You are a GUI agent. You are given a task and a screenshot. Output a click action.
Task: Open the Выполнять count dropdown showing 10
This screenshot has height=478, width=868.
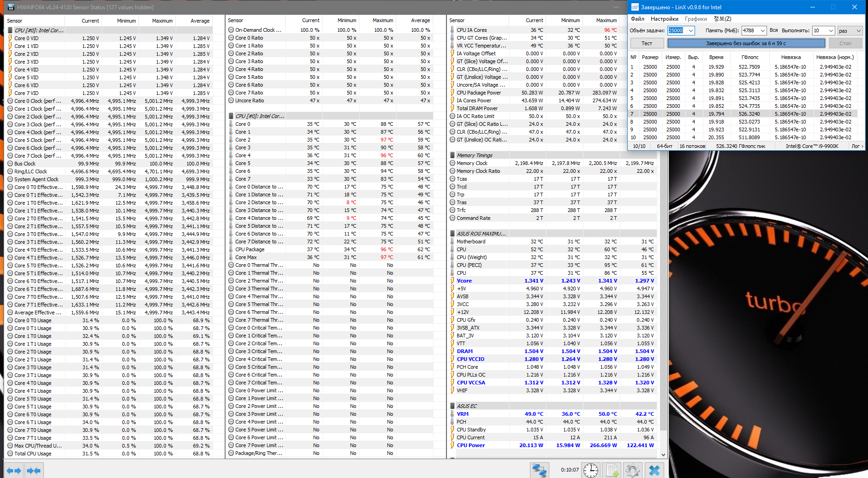tap(831, 30)
